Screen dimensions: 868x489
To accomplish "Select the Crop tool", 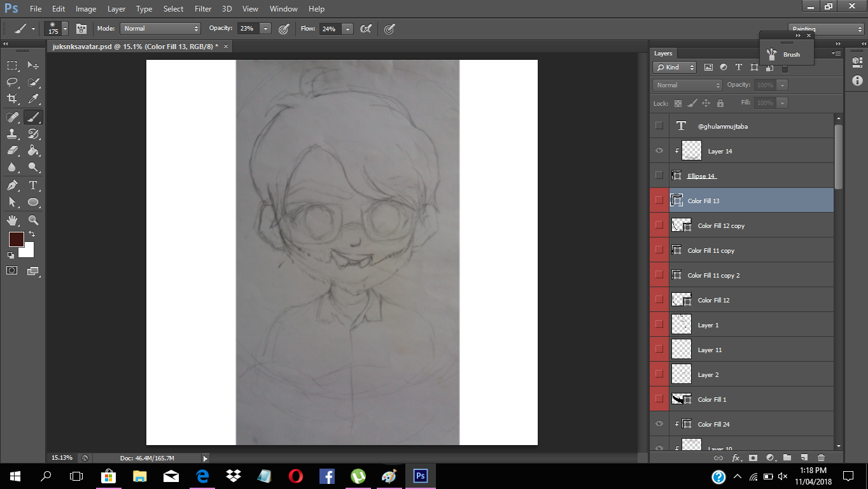I will click(12, 99).
